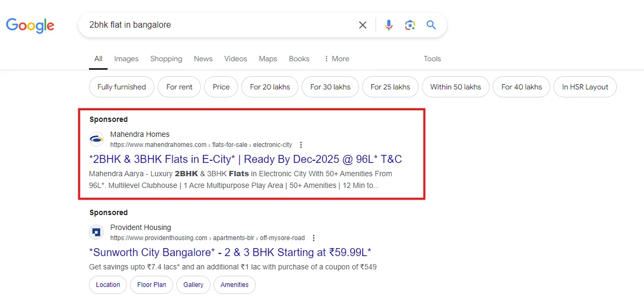Image resolution: width=644 pixels, height=304 pixels.
Task: Click the Mahendra Homes favicon
Action: coord(96,139)
